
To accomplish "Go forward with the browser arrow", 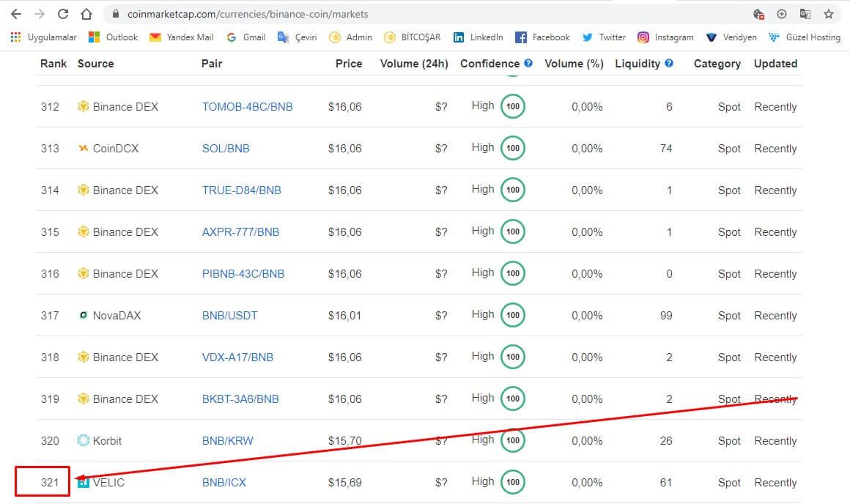I will pos(39,14).
